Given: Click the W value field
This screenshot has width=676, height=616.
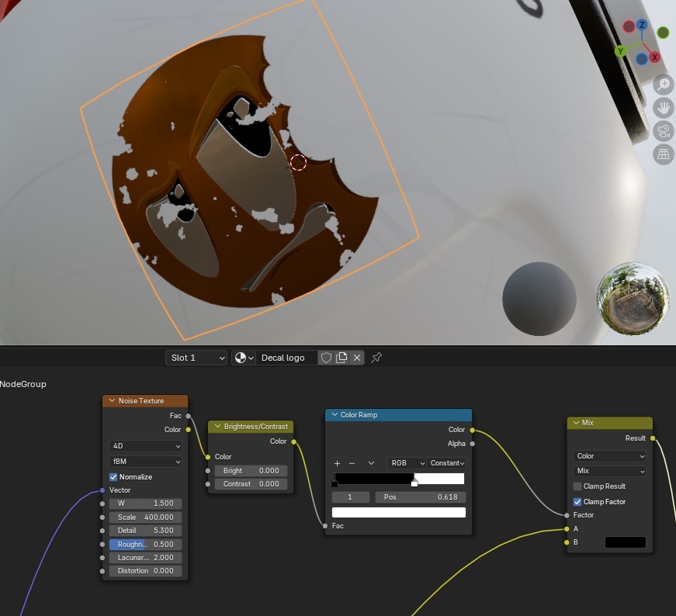Looking at the screenshot, I should (145, 503).
